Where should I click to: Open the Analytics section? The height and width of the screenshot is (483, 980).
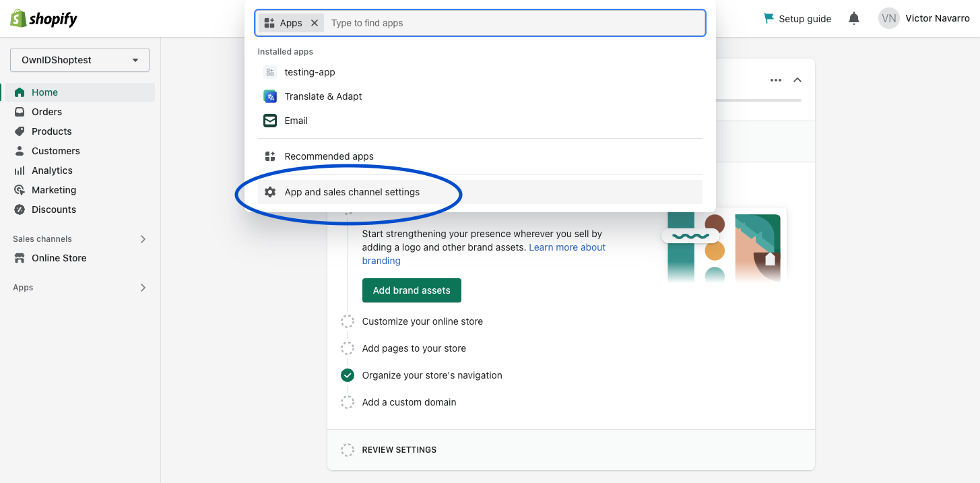coord(51,170)
